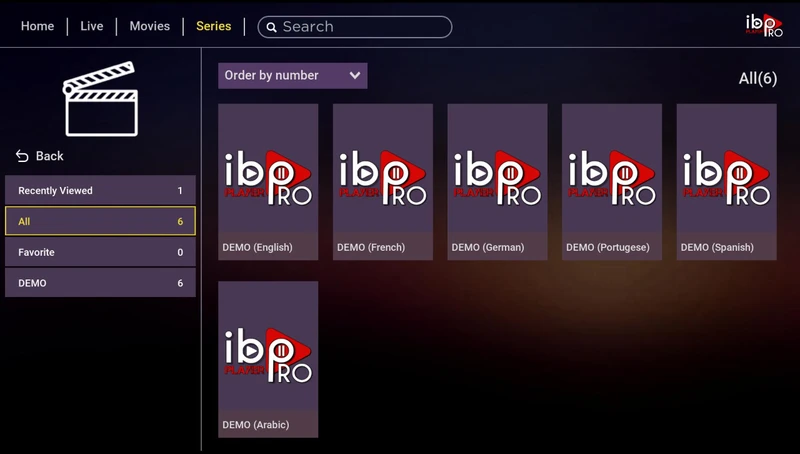Open the DEMO (Arabic) series poster
Screen dimensions: 800x454
(268, 360)
